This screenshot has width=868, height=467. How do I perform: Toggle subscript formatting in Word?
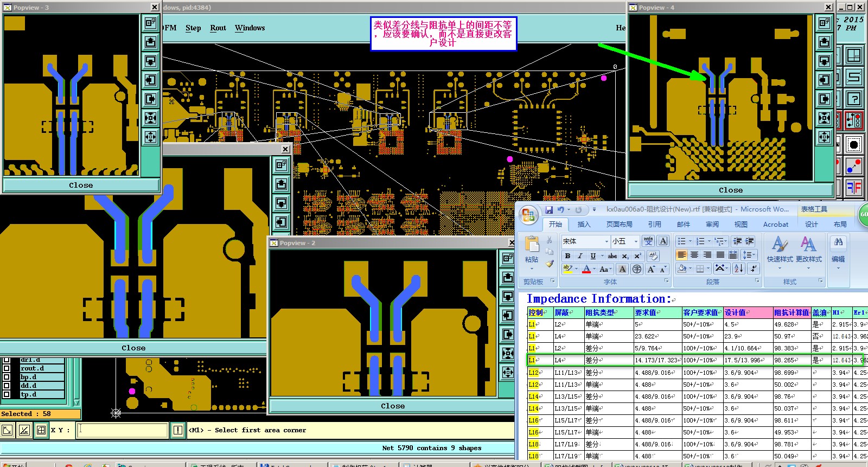(x=626, y=255)
